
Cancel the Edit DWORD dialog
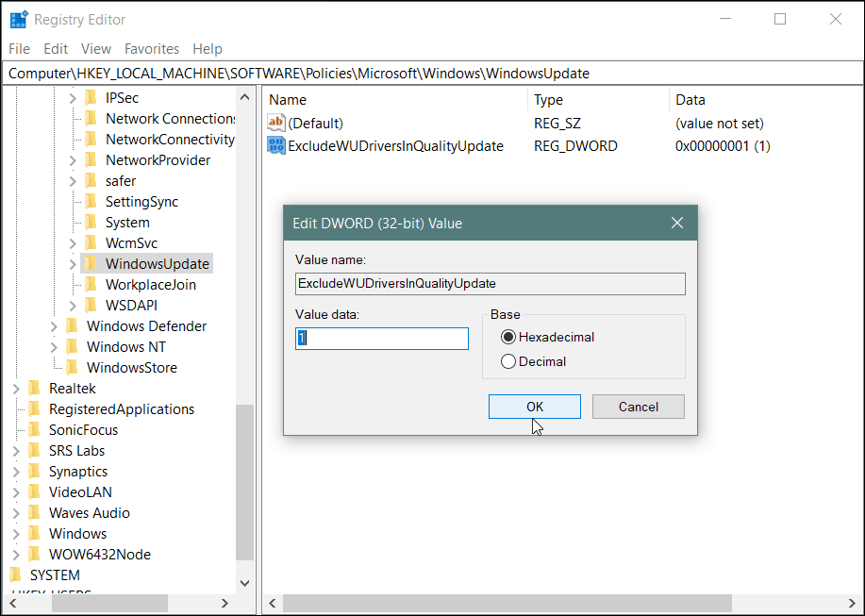click(x=639, y=407)
